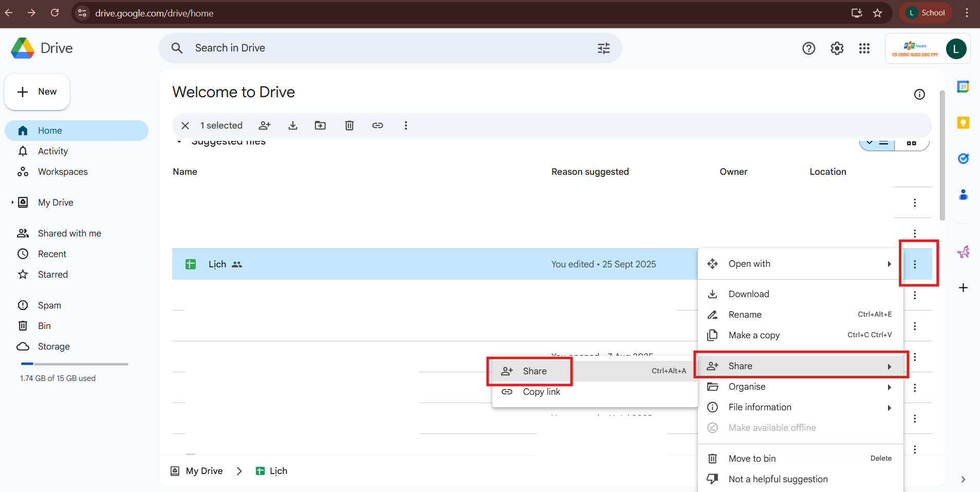Open Shared with me in sidebar
Image resolution: width=980 pixels, height=492 pixels.
tap(69, 233)
